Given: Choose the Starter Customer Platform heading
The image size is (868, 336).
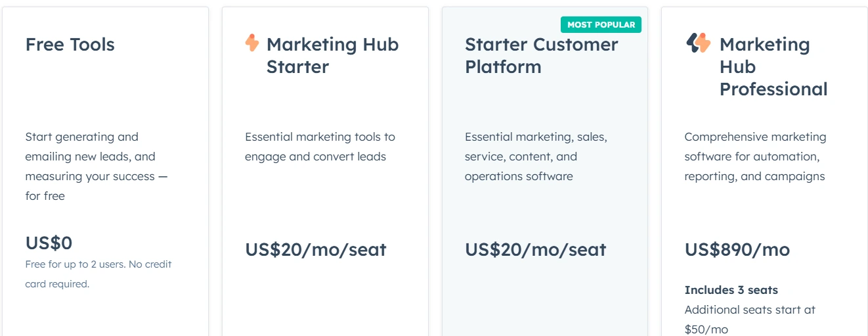Looking at the screenshot, I should [542, 56].
